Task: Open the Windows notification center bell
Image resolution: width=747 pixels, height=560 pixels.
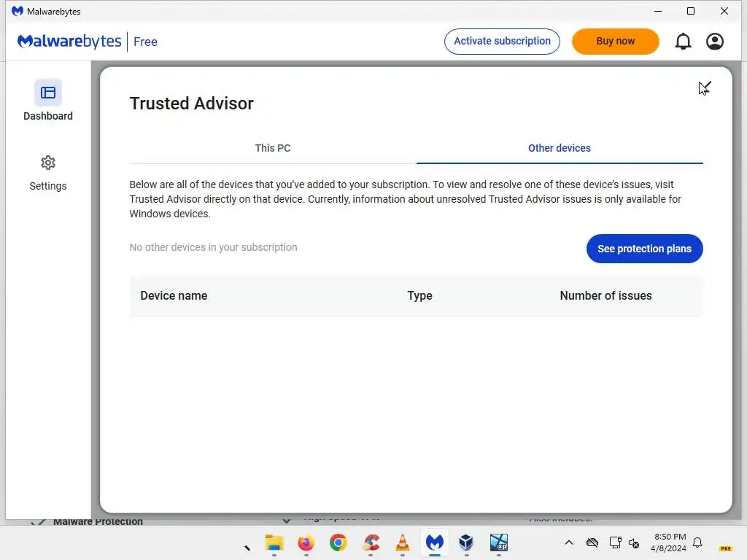Action: [x=697, y=542]
